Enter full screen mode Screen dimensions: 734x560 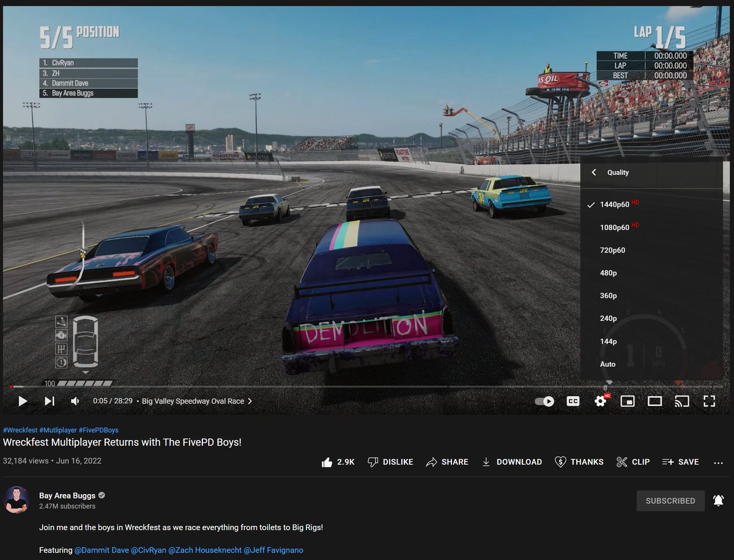709,401
